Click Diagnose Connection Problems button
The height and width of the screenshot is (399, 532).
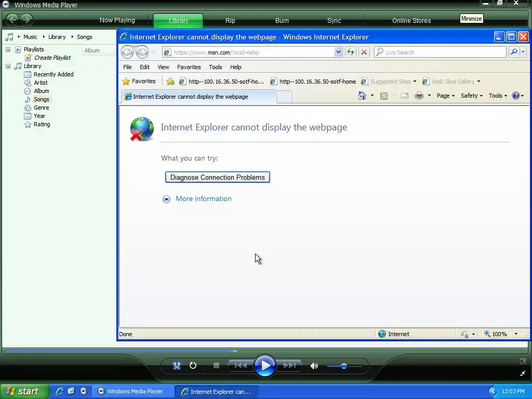click(218, 177)
